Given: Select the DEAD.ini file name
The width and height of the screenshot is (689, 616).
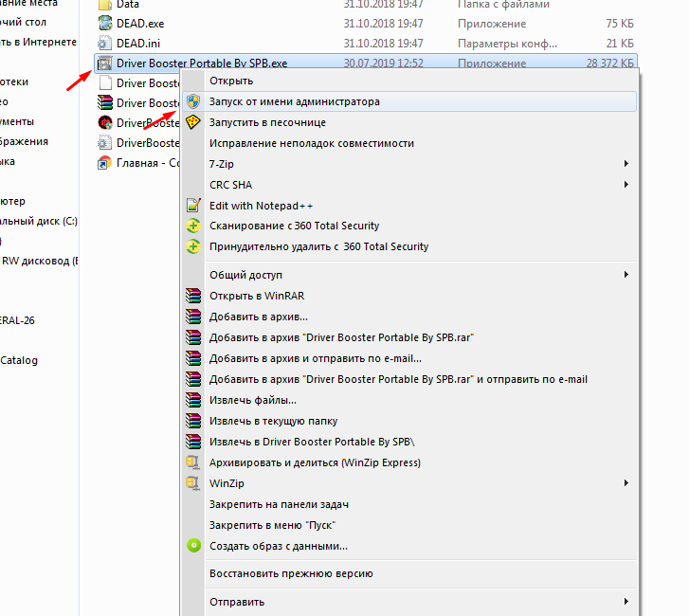Looking at the screenshot, I should tap(138, 44).
